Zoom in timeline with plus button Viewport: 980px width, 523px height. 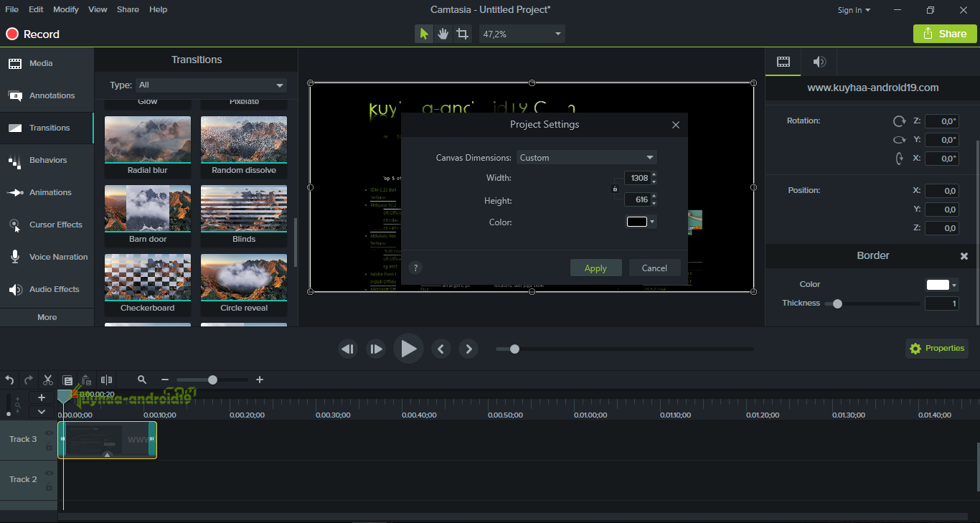tap(260, 380)
